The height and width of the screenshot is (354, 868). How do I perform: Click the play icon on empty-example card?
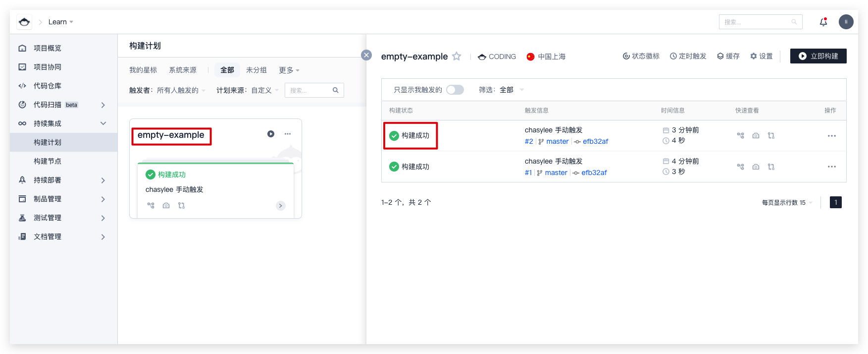271,134
